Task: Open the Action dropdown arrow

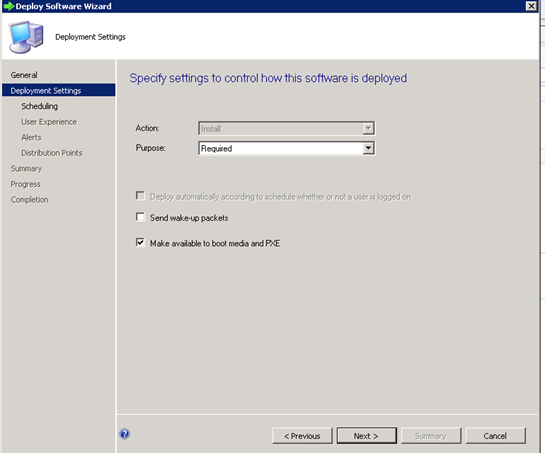Action: (368, 129)
